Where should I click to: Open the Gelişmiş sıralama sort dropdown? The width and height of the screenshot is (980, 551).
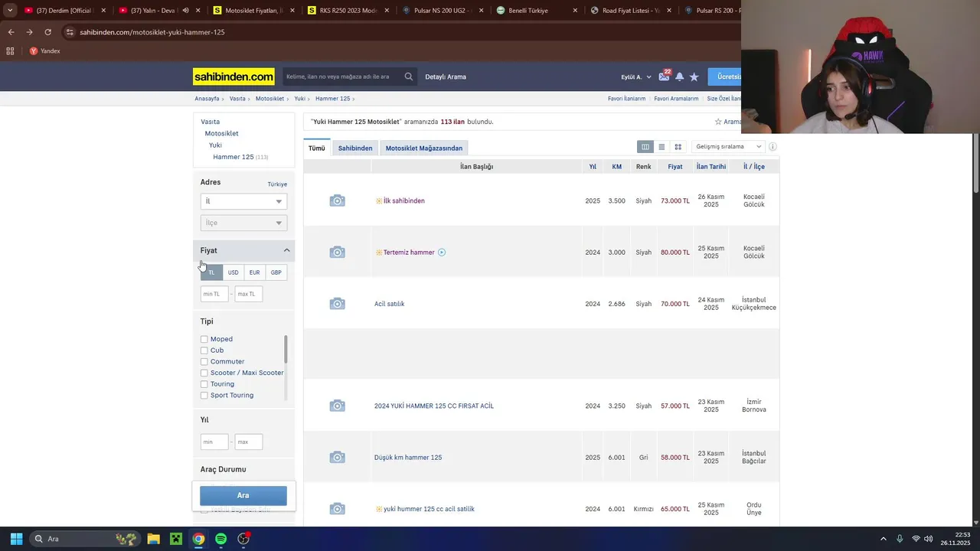(727, 147)
